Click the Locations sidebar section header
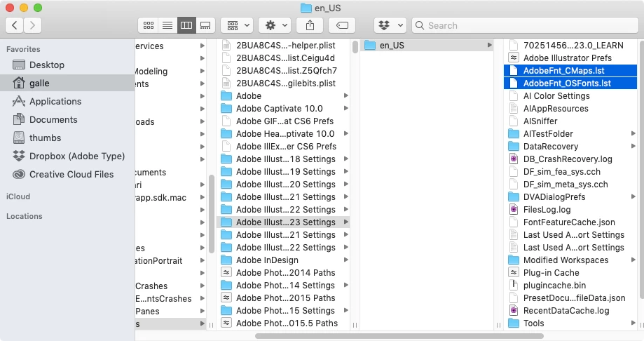Screen dimensions: 644x341 [25, 216]
